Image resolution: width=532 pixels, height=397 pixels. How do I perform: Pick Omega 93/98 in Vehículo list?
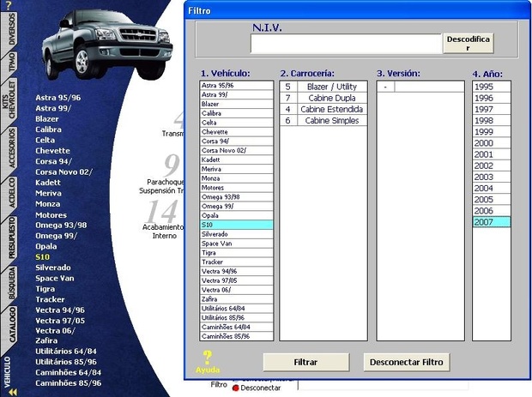[237, 196]
